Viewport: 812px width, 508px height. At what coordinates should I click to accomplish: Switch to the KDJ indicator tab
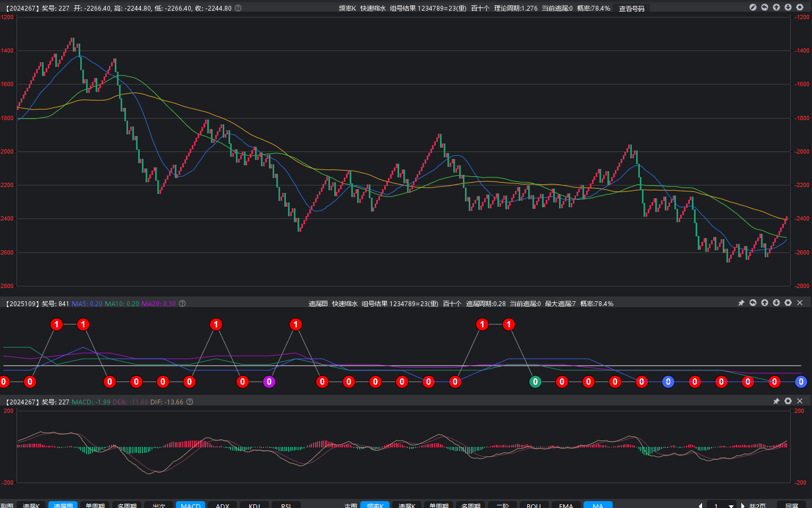pyautogui.click(x=254, y=505)
